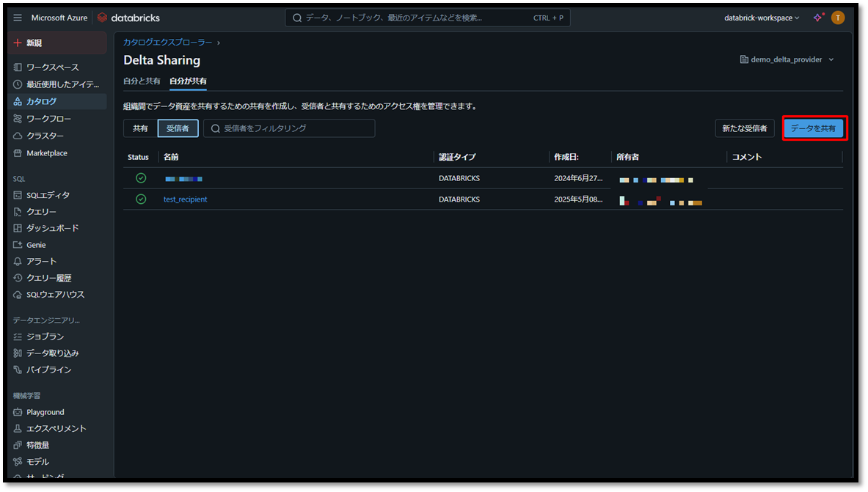Select the 自分が共有 tab
Viewport: 868px width, 492px height.
point(188,81)
